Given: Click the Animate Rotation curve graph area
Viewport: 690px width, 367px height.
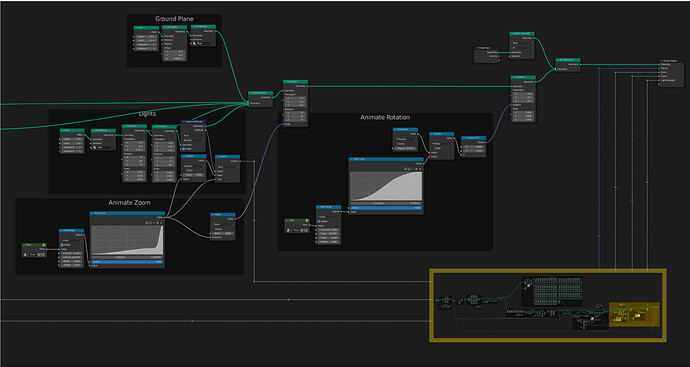Looking at the screenshot, I should pos(386,186).
